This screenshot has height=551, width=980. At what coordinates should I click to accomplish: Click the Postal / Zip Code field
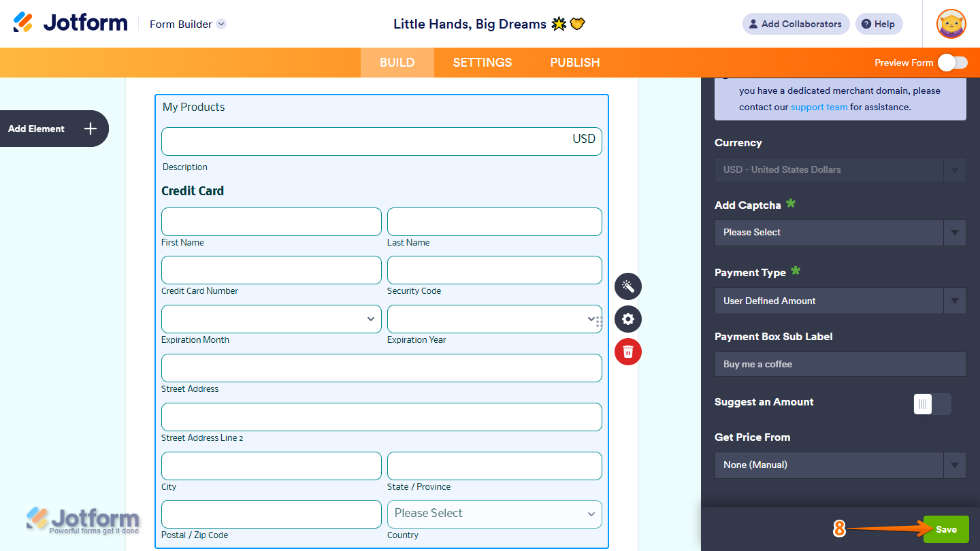click(x=272, y=514)
